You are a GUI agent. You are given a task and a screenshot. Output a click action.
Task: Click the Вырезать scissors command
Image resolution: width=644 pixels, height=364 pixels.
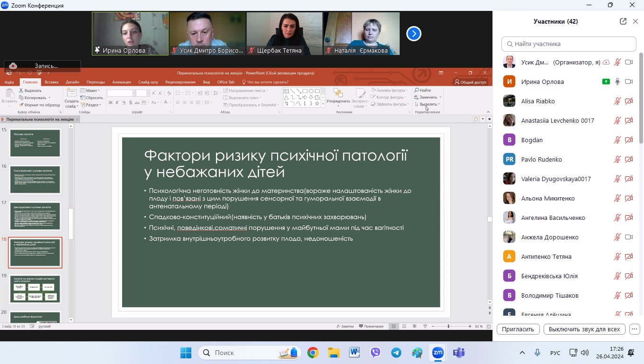pos(30,91)
